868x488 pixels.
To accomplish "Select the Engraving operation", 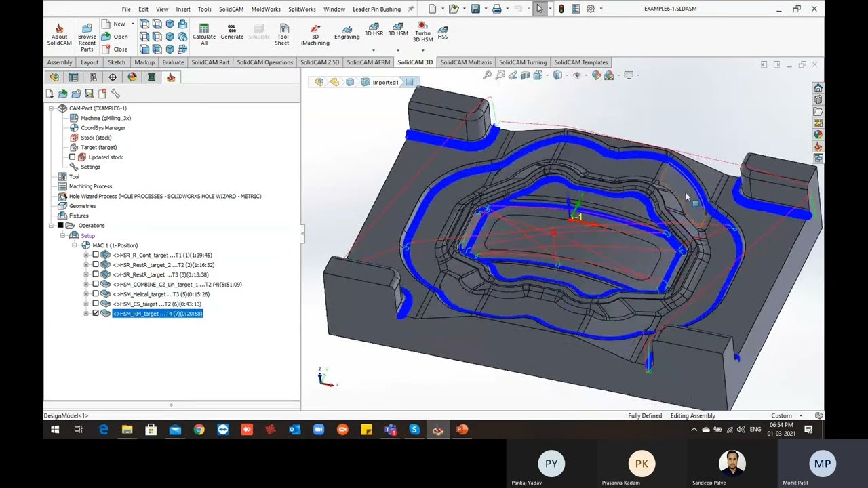I will 347,32.
